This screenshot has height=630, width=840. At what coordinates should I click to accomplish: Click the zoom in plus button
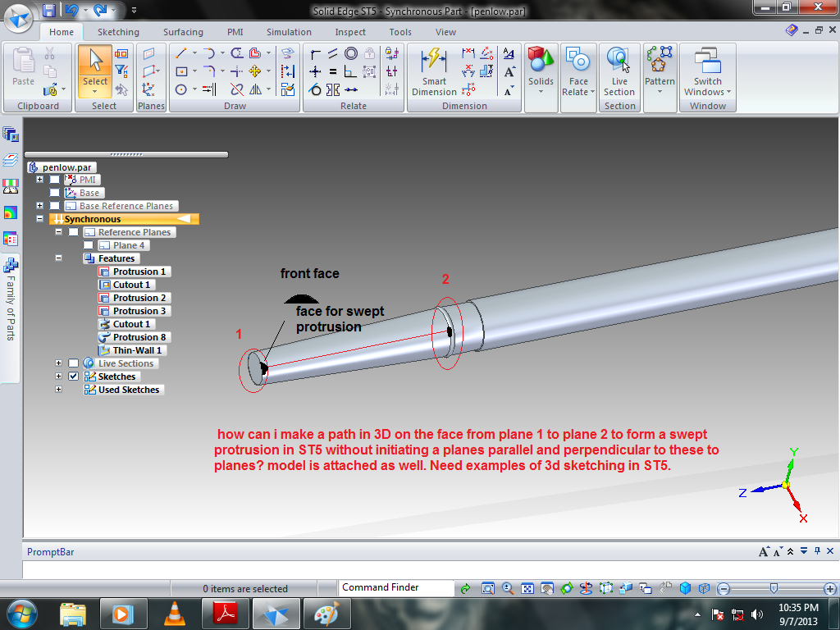[830, 589]
